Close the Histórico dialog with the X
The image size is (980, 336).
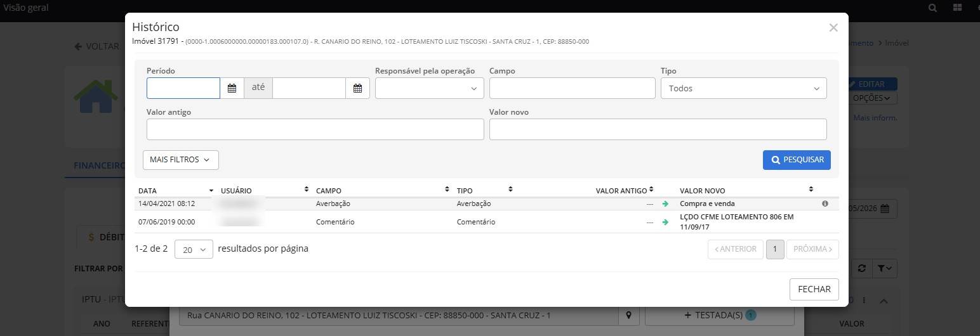833,27
